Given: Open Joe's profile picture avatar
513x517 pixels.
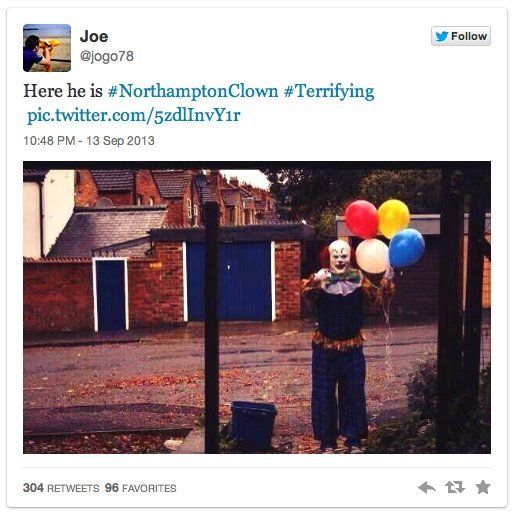Looking at the screenshot, I should pos(47,48).
